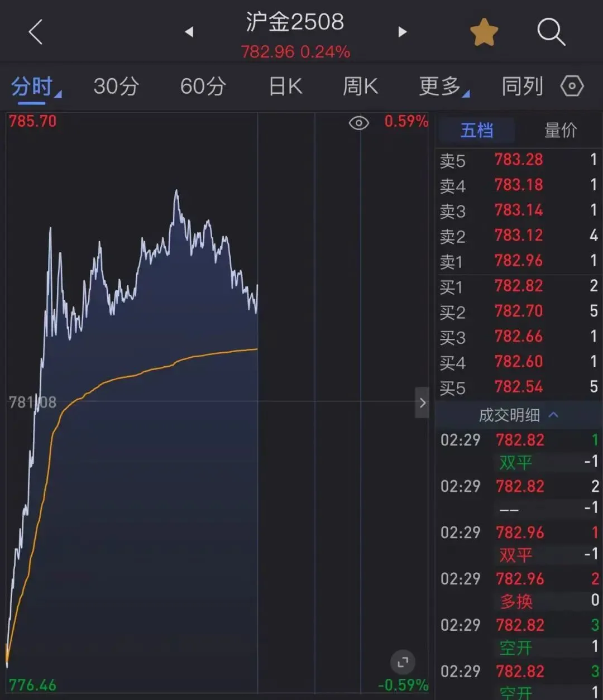The height and width of the screenshot is (700, 603).
Task: Toggle the gold favorite star
Action: click(x=484, y=32)
